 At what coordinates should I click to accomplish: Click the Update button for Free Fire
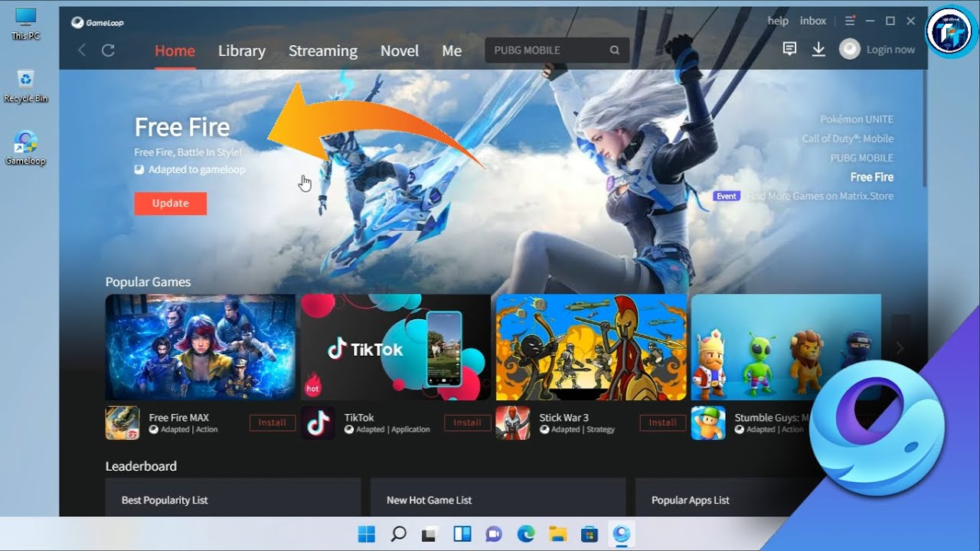click(170, 203)
